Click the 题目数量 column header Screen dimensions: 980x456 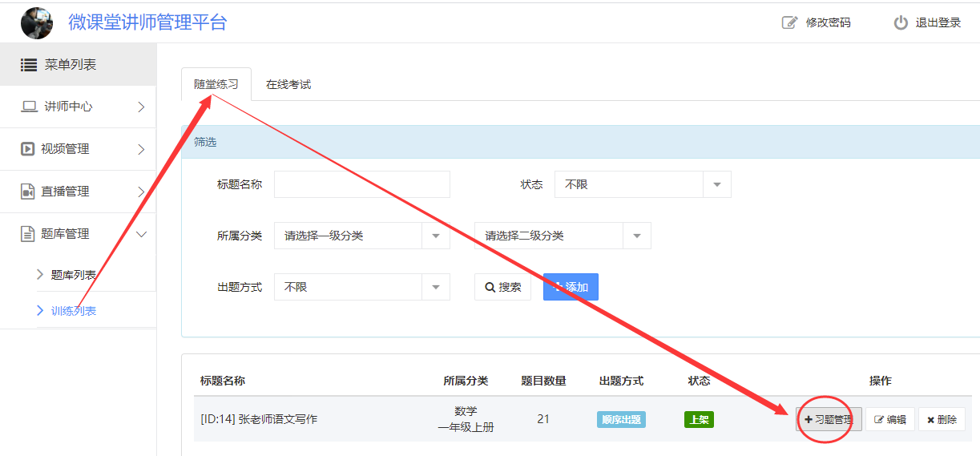(x=543, y=381)
